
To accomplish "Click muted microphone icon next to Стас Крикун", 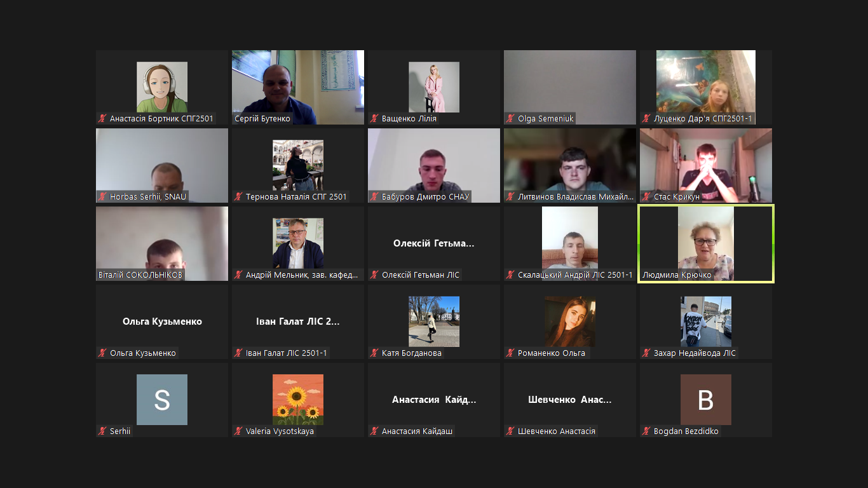I will (x=646, y=197).
